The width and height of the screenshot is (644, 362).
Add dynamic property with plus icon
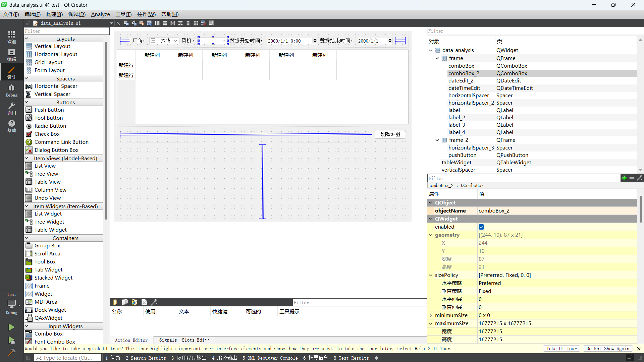[624, 178]
